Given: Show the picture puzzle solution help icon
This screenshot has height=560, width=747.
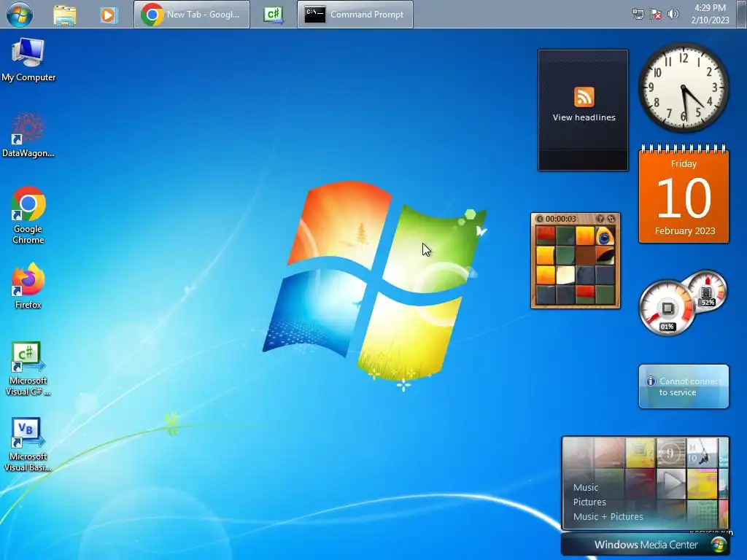Looking at the screenshot, I should (x=600, y=219).
